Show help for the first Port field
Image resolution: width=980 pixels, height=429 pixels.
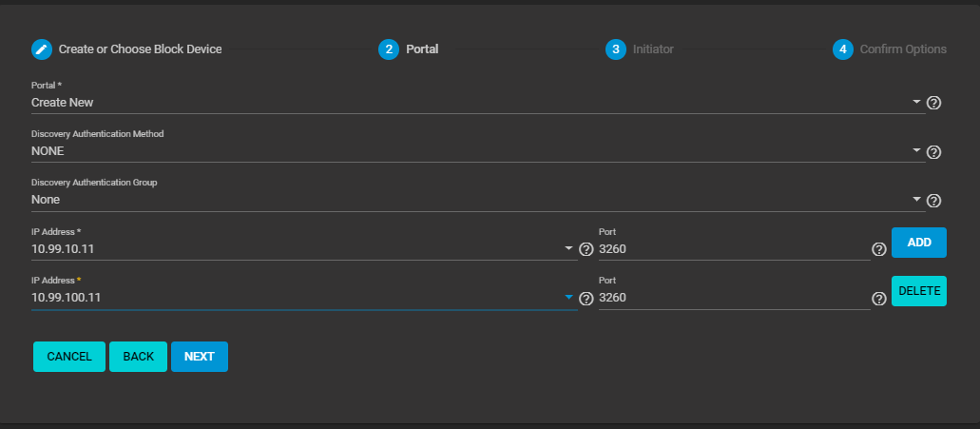879,249
